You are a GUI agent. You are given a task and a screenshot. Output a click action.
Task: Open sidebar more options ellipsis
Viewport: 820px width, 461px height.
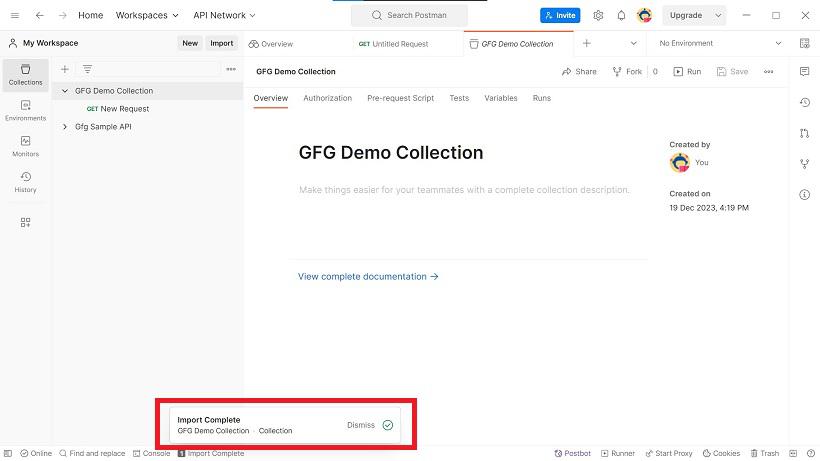tap(231, 69)
